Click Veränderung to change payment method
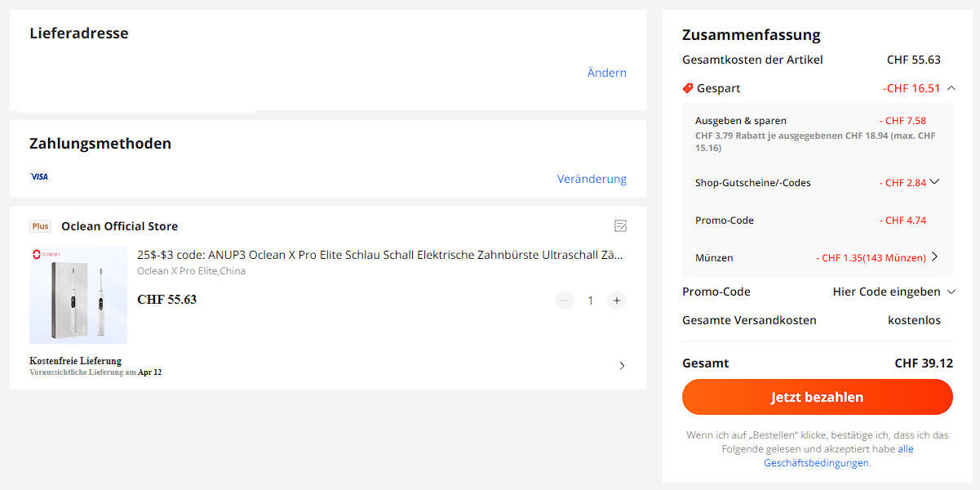The image size is (980, 490). coord(592,179)
